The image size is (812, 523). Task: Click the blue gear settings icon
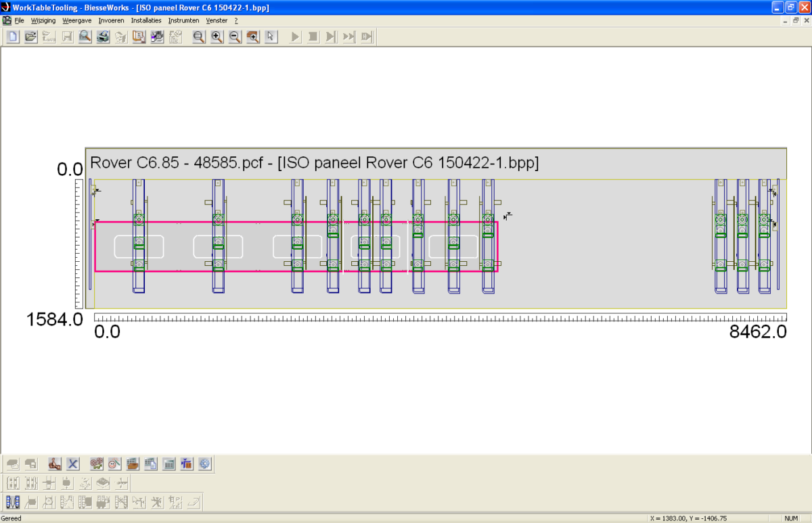pos(205,464)
